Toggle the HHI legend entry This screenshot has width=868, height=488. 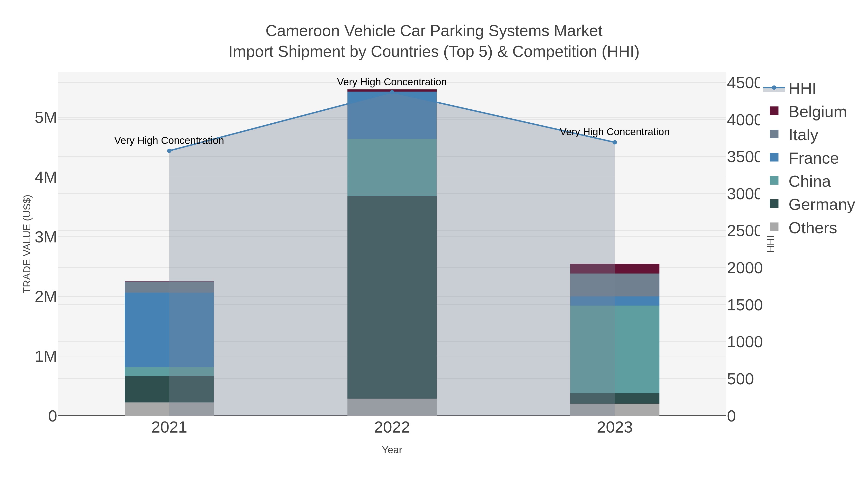click(790, 88)
